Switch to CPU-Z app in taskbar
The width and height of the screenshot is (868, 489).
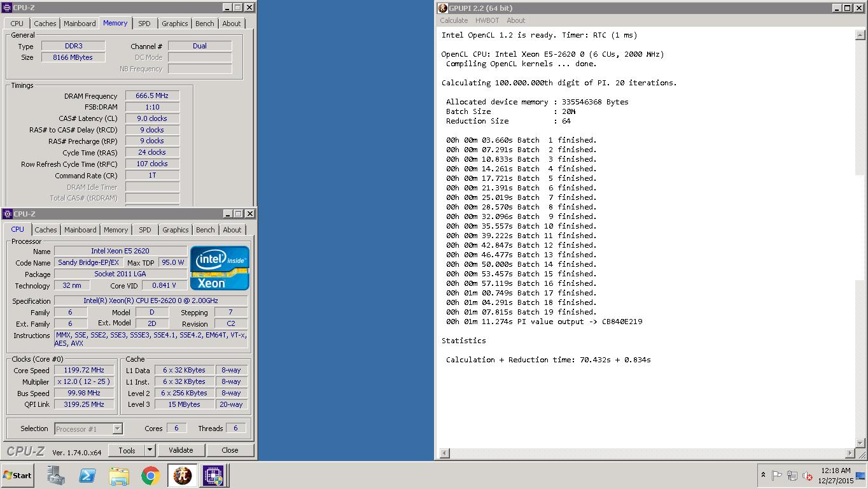(213, 475)
